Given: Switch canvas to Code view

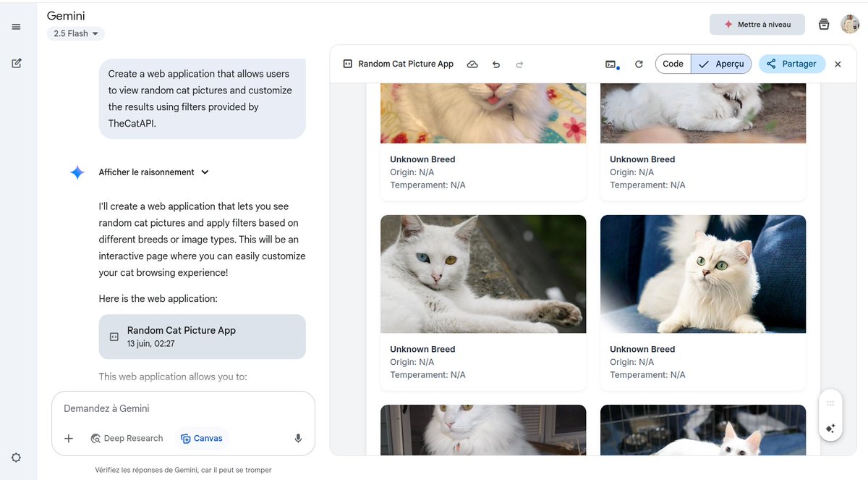Looking at the screenshot, I should pyautogui.click(x=673, y=64).
